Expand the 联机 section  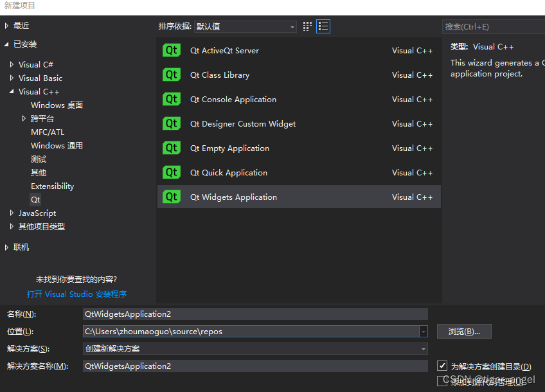6,247
